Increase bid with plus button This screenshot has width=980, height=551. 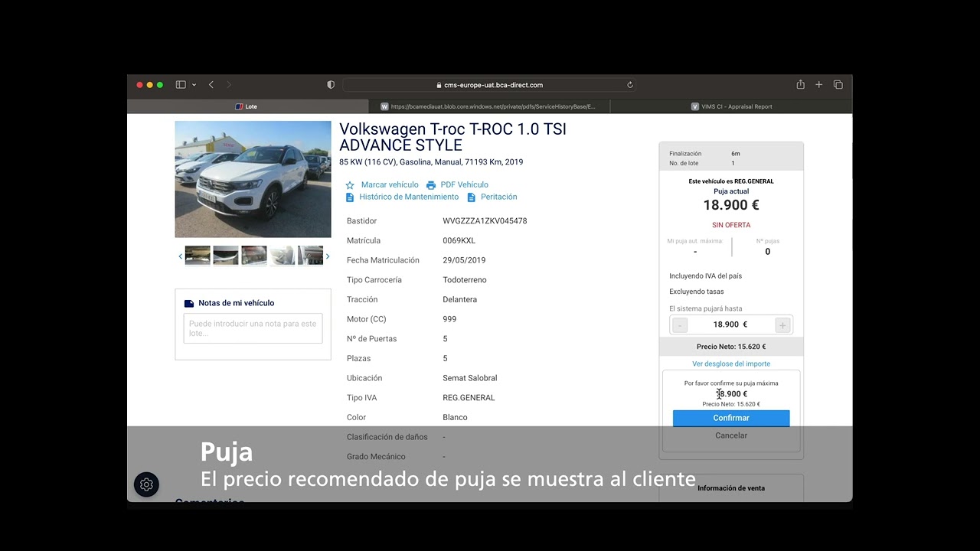782,325
